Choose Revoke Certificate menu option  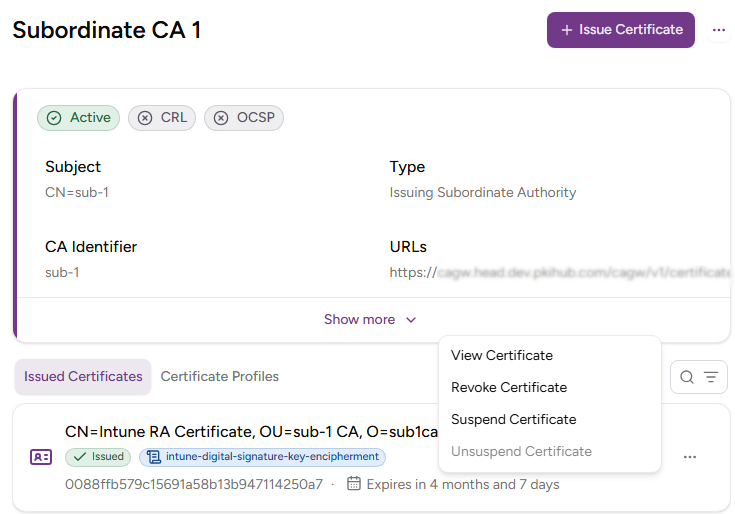pyautogui.click(x=509, y=387)
